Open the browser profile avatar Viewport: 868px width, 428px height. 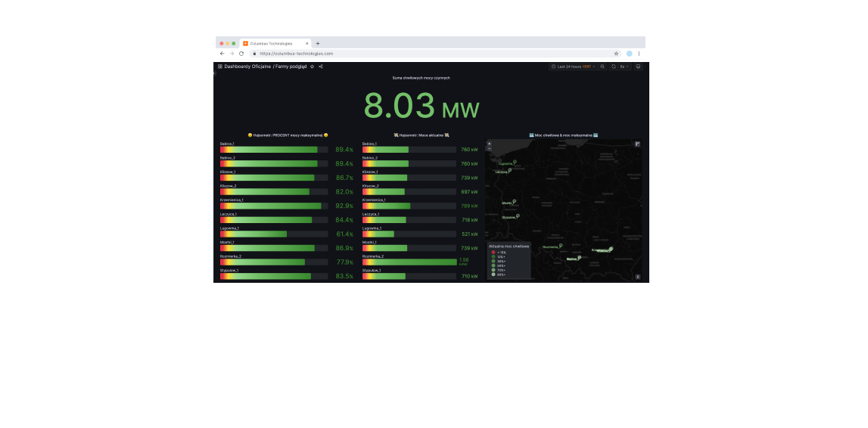pos(629,54)
